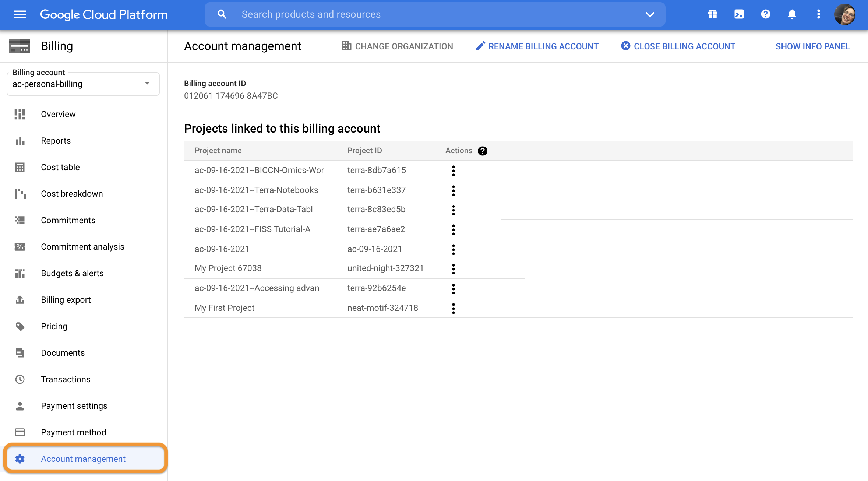Click the Billing credit card icon

pos(20,46)
